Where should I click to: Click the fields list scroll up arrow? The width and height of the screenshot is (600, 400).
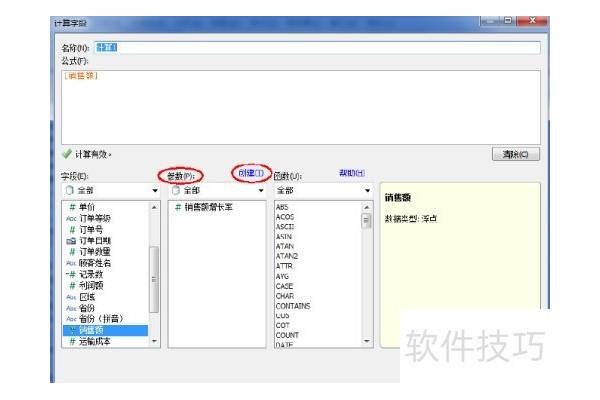point(154,207)
